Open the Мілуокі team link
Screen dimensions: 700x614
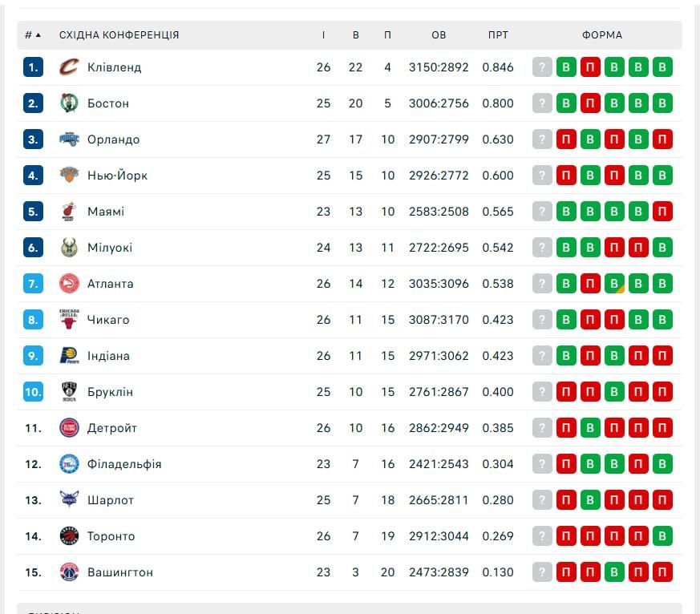tap(110, 248)
